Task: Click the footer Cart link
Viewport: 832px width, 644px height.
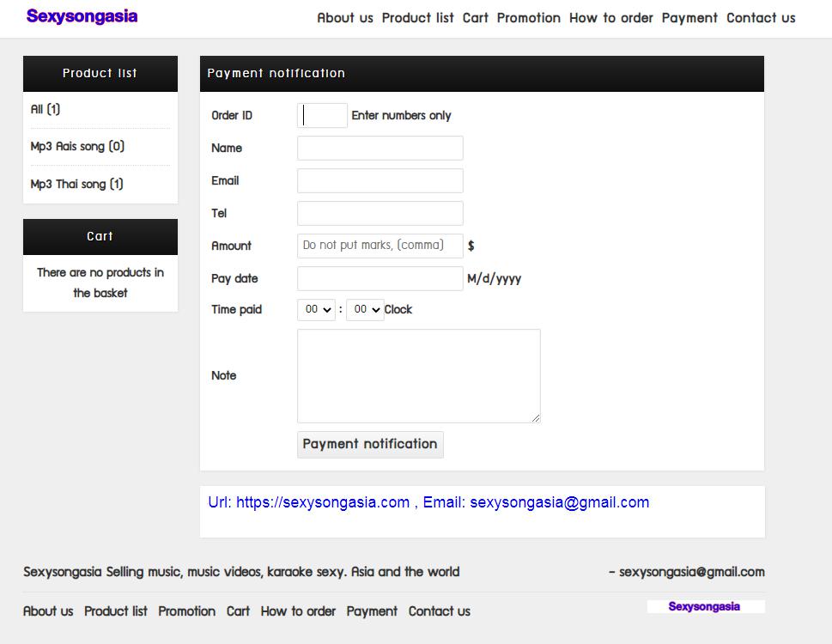Action: click(x=238, y=611)
